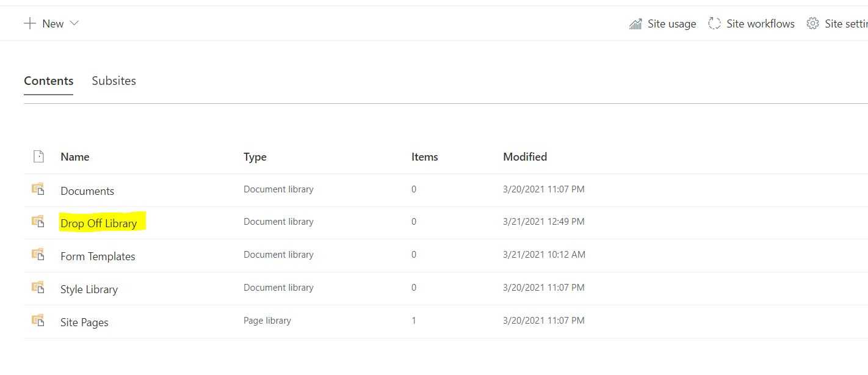Click the Site usage chart icon
The height and width of the screenshot is (375, 868).
(x=635, y=23)
